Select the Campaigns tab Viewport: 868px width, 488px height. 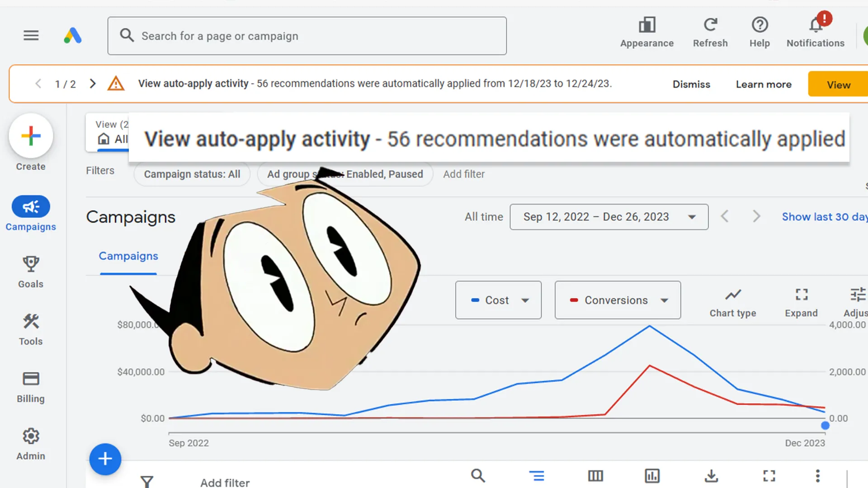(128, 256)
